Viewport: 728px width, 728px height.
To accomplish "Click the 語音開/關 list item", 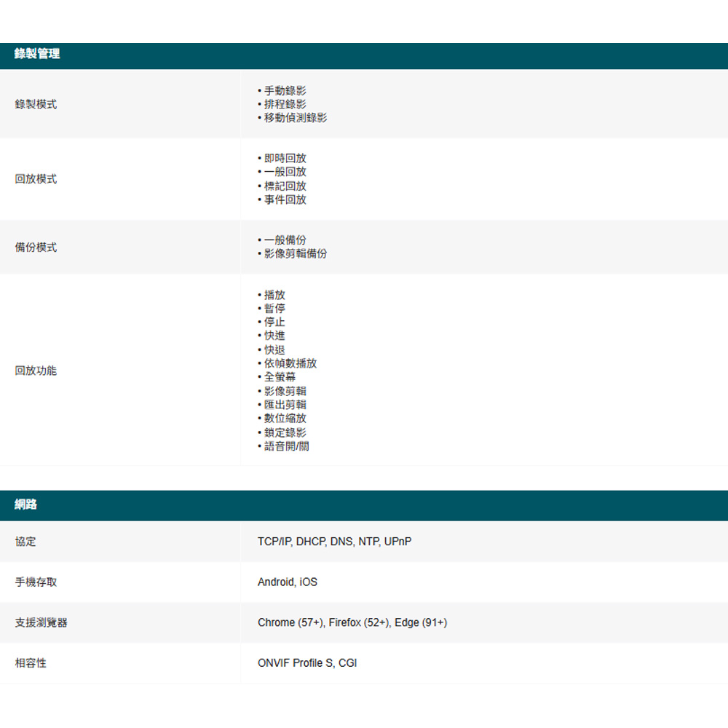I will tap(286, 446).
